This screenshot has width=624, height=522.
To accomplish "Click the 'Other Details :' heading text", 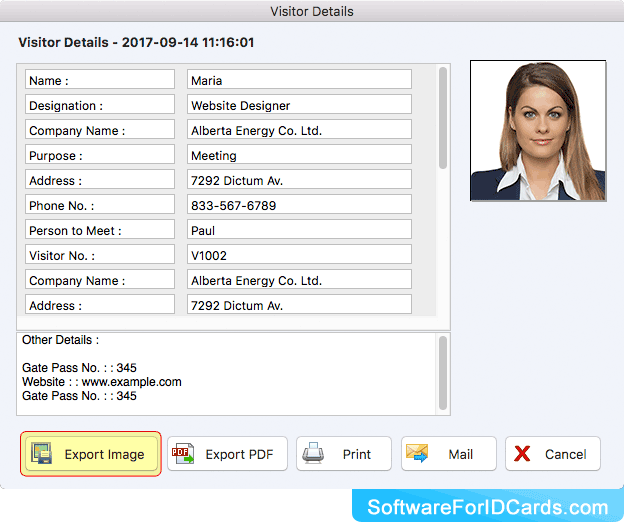I will 60,340.
